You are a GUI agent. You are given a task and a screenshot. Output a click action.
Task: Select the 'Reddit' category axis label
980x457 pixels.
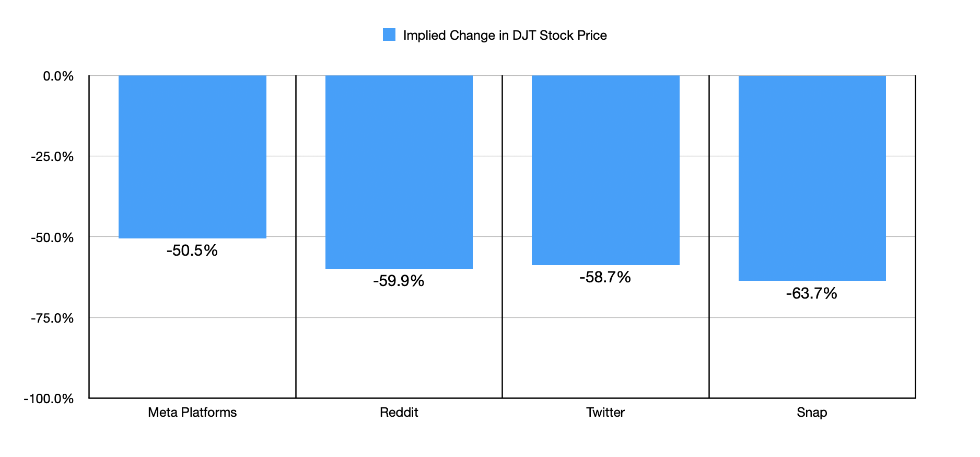(x=399, y=413)
